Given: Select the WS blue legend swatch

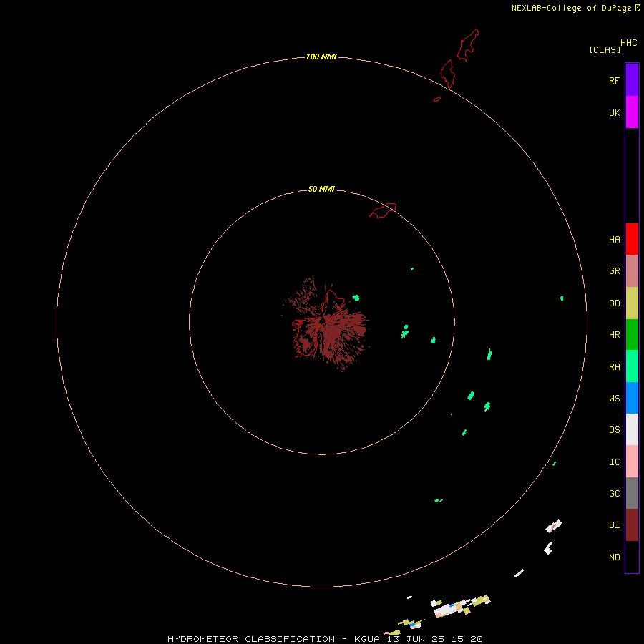Looking at the screenshot, I should (x=632, y=398).
